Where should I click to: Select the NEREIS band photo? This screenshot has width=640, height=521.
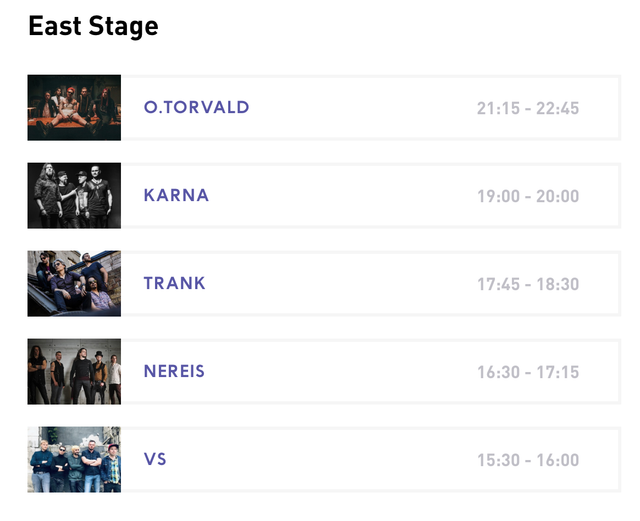[74, 372]
